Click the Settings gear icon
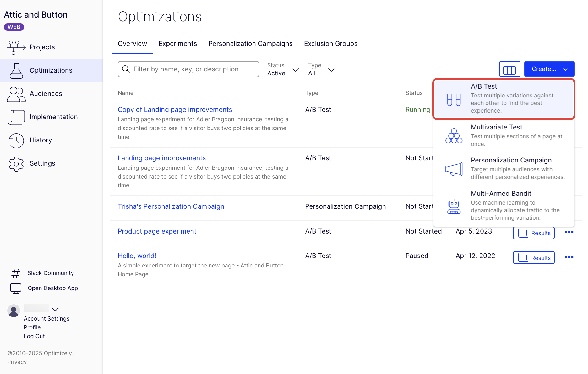588x374 pixels. pyautogui.click(x=16, y=164)
